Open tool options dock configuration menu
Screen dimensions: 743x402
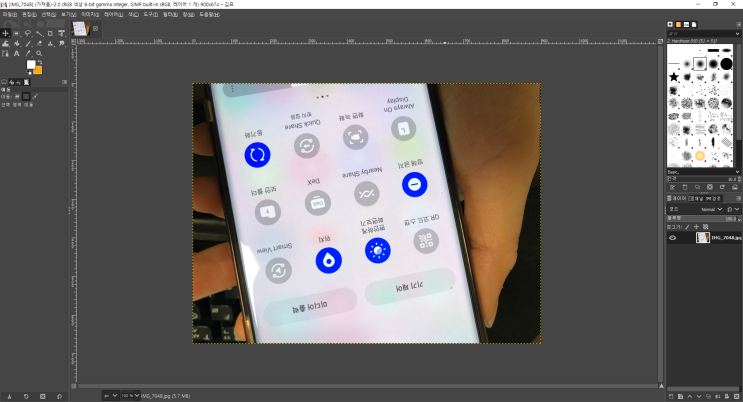pos(65,82)
